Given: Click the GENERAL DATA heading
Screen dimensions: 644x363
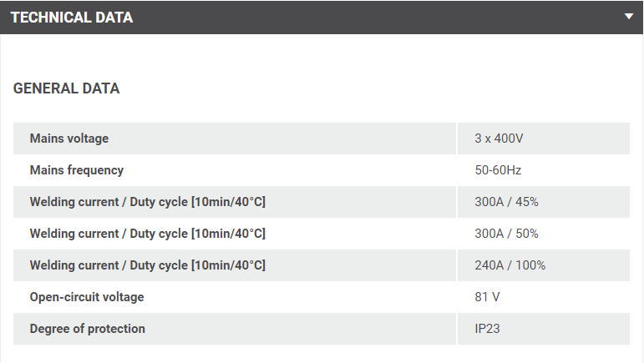Looking at the screenshot, I should pos(67,88).
